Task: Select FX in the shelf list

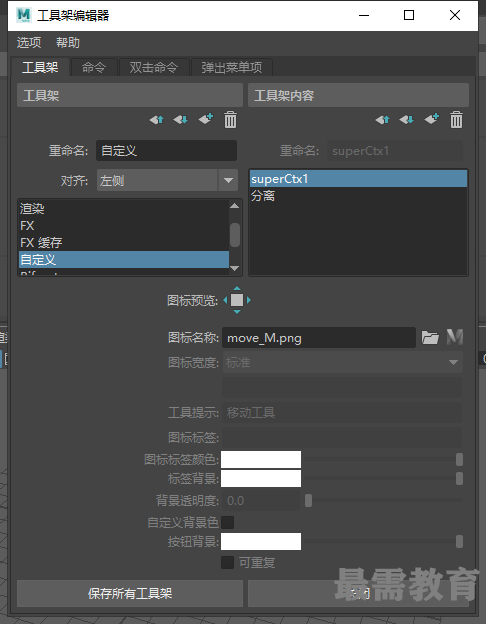Action: [124, 226]
